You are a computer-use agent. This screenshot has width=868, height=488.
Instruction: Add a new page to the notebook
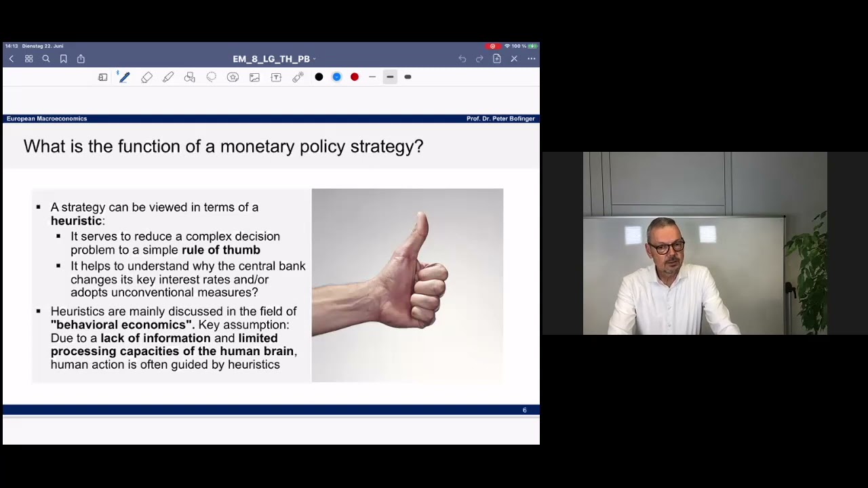click(x=496, y=59)
